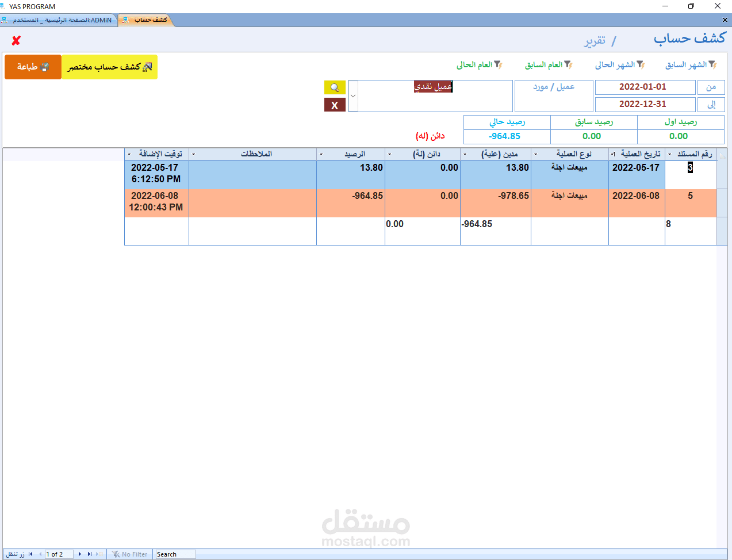Open مدين (عليه) column filter dropdown
Image resolution: width=732 pixels, height=560 pixels.
coord(465,154)
